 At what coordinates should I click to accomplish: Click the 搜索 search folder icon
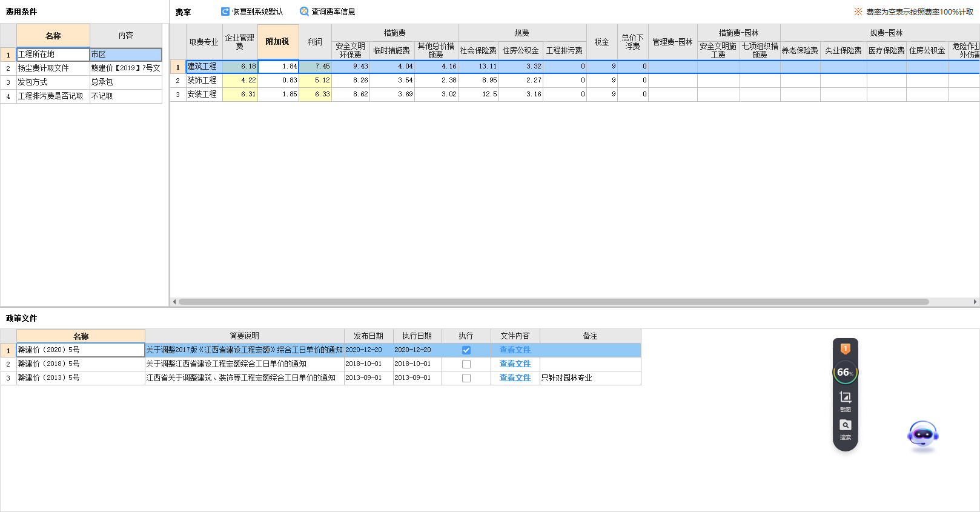(846, 428)
